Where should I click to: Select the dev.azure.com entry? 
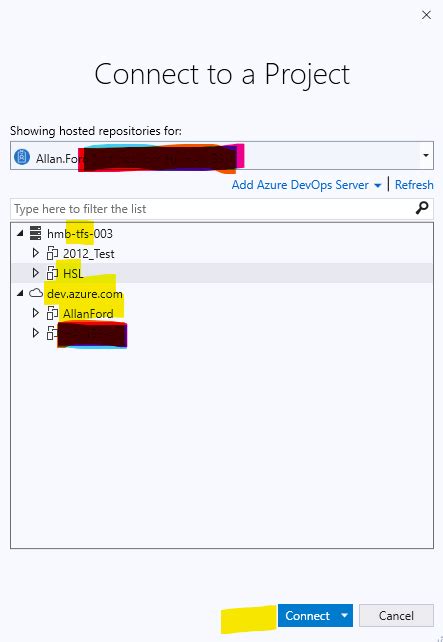[x=85, y=294]
